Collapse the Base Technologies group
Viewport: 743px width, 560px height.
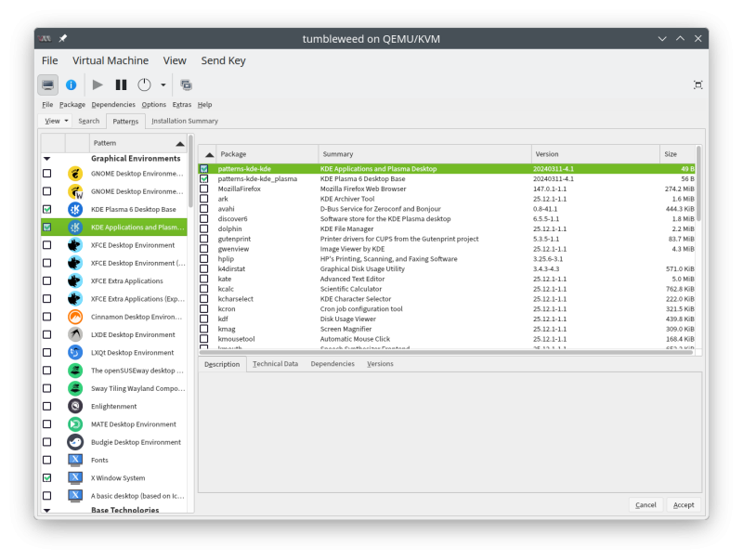[47, 510]
